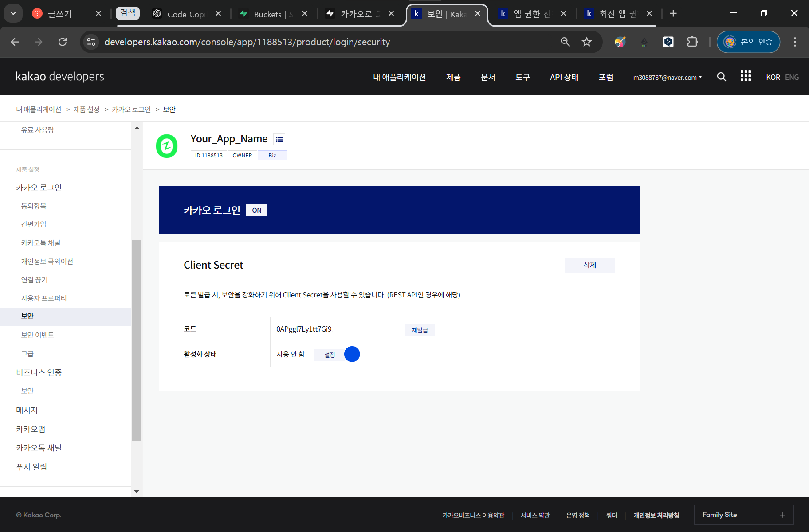Open 내 애플리케이션 in top navigation
The width and height of the screenshot is (809, 532).
pos(399,77)
